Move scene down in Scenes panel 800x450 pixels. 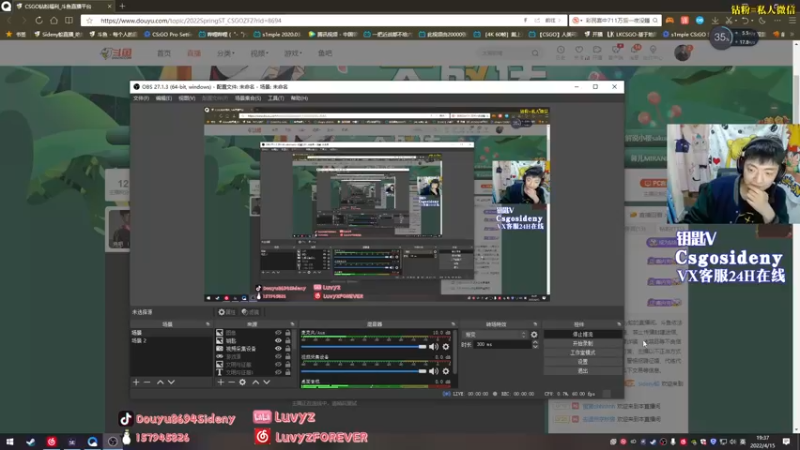[x=171, y=382]
